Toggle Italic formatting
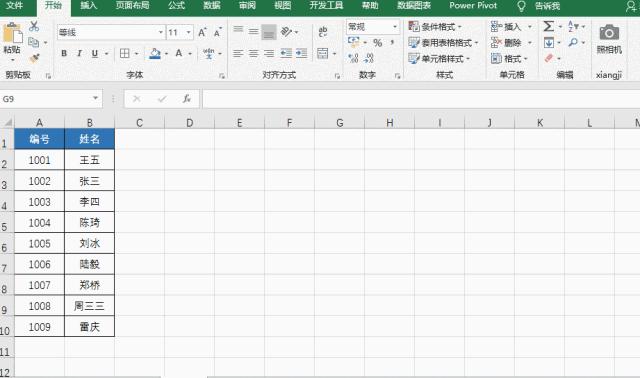The height and width of the screenshot is (378, 640). 80,53
